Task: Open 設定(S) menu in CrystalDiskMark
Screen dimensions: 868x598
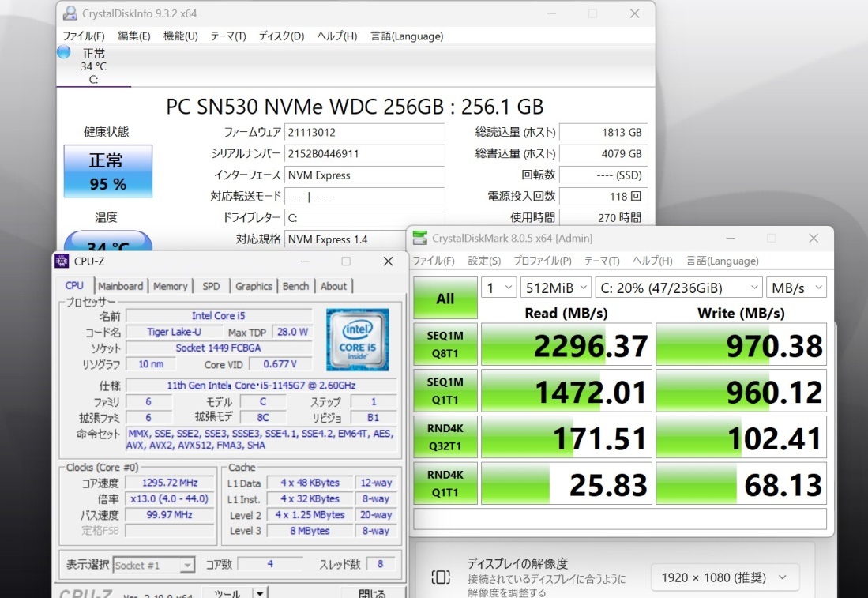Action: [x=484, y=261]
